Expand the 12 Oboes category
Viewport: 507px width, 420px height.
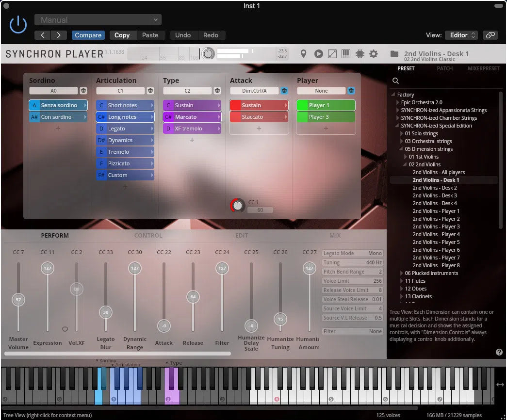click(401, 289)
